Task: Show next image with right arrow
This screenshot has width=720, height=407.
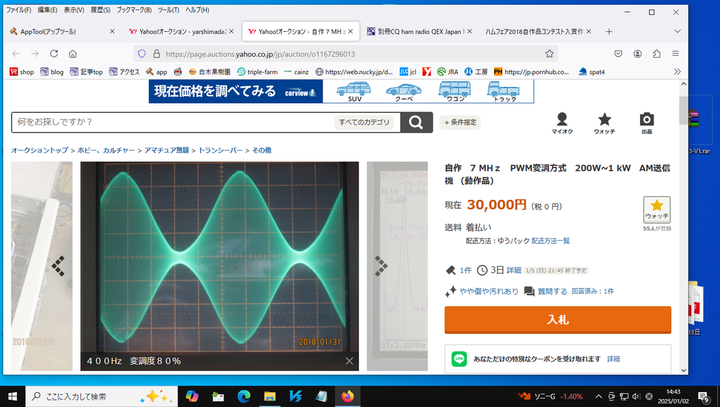Action: coord(381,266)
